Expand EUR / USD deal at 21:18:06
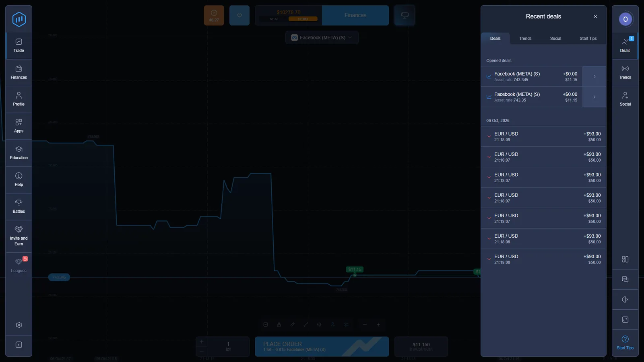 [543, 239]
